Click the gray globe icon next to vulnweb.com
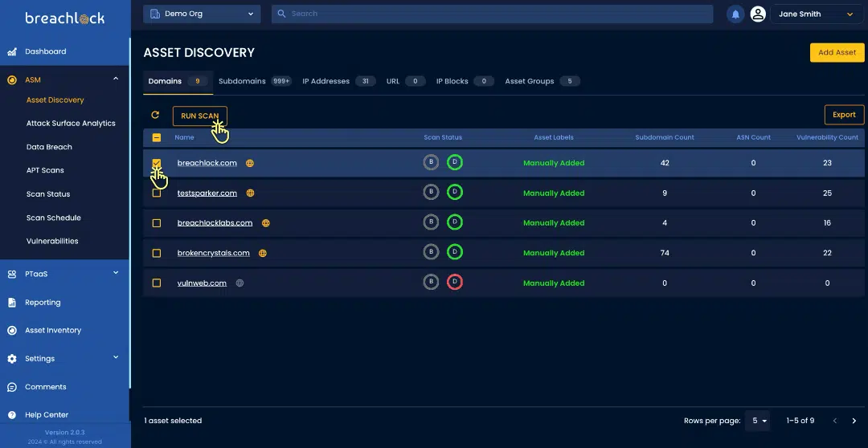 click(x=240, y=283)
